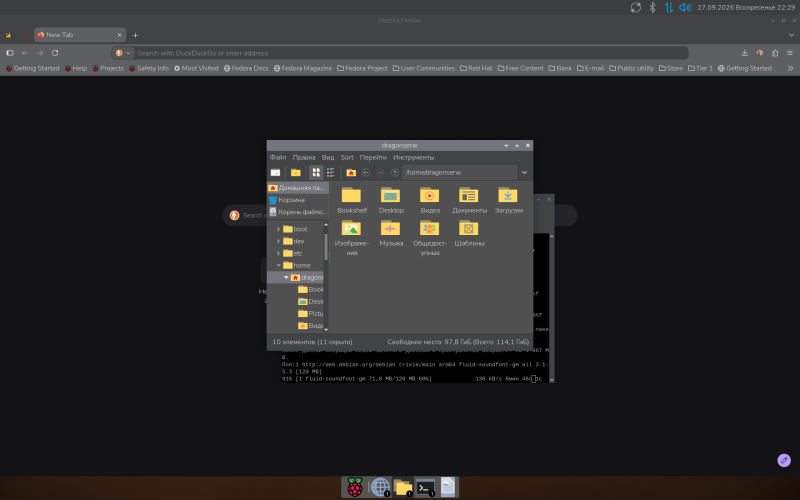Open the Инструменты menu
The height and width of the screenshot is (500, 800).
point(413,158)
